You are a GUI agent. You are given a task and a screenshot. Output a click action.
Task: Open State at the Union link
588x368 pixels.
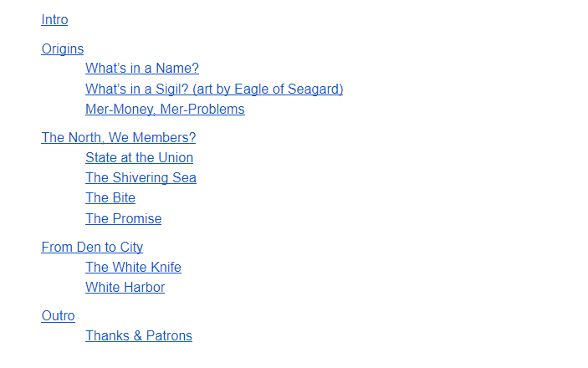point(139,157)
